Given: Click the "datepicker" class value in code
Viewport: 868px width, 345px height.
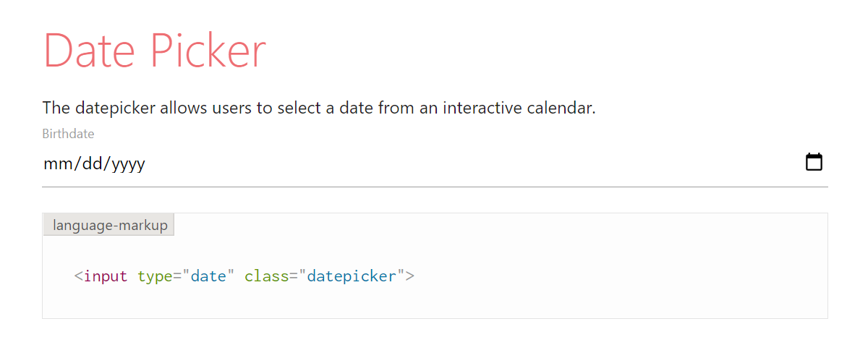Looking at the screenshot, I should [352, 276].
